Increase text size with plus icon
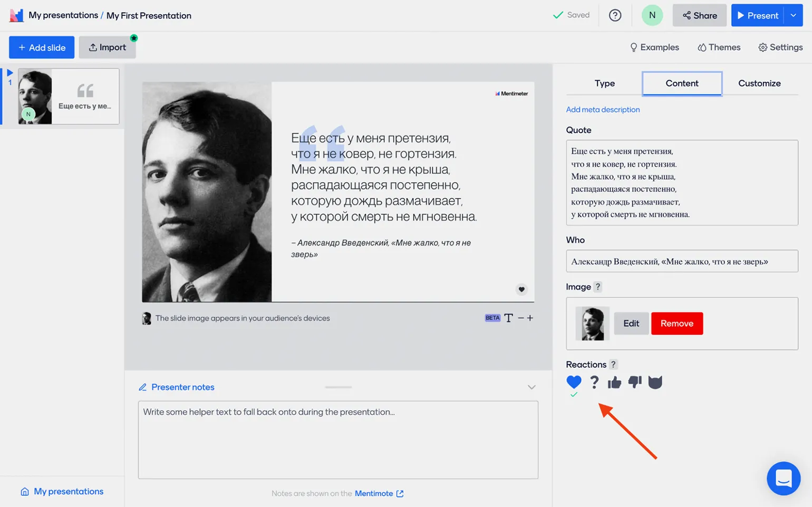Viewport: 812px width, 507px height. [x=530, y=318]
